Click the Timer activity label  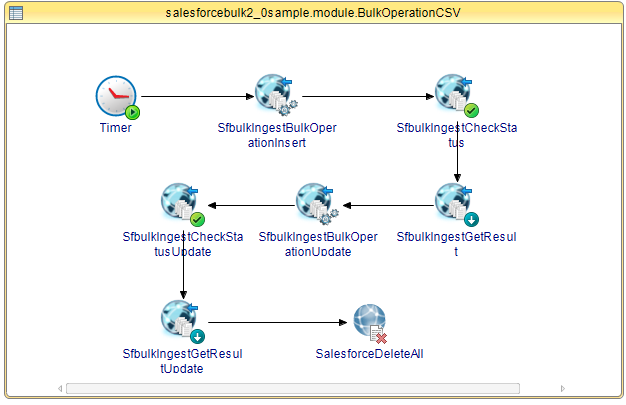pos(115,128)
